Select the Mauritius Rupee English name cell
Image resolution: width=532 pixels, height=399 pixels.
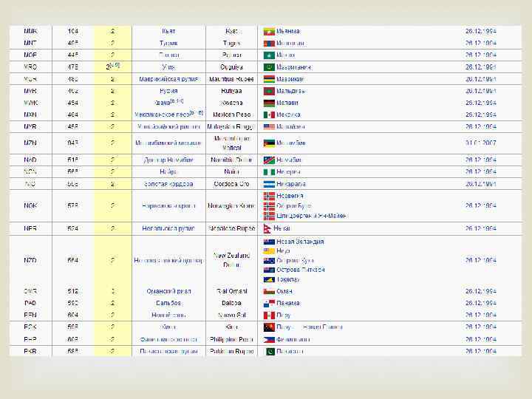click(x=232, y=79)
